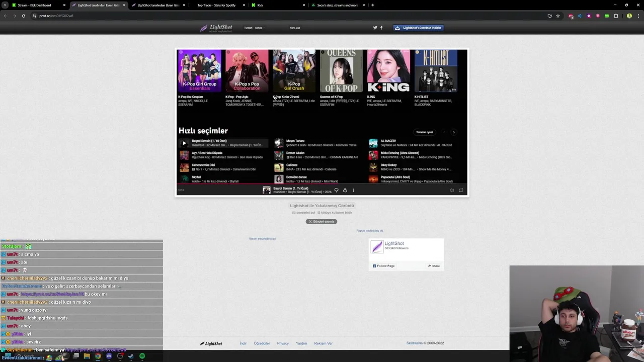This screenshot has height=362, width=644.
Task: Open the Öğreticiler footer link
Action: pos(262,343)
